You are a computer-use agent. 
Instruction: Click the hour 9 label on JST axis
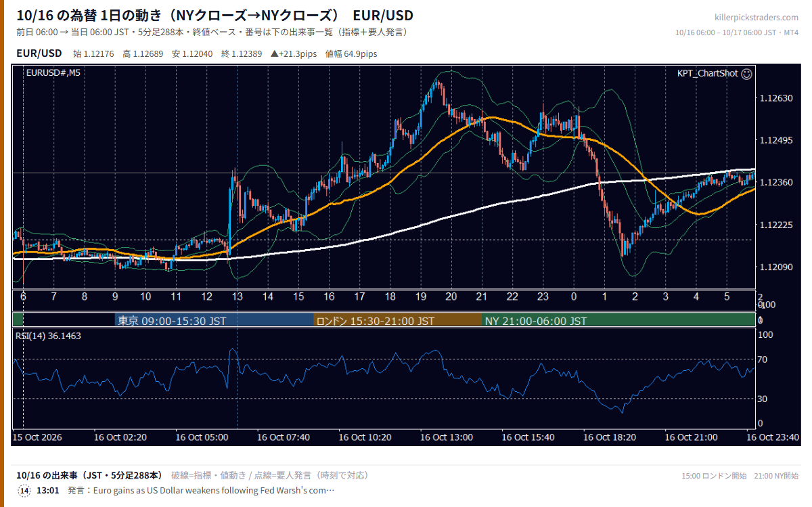115,296
